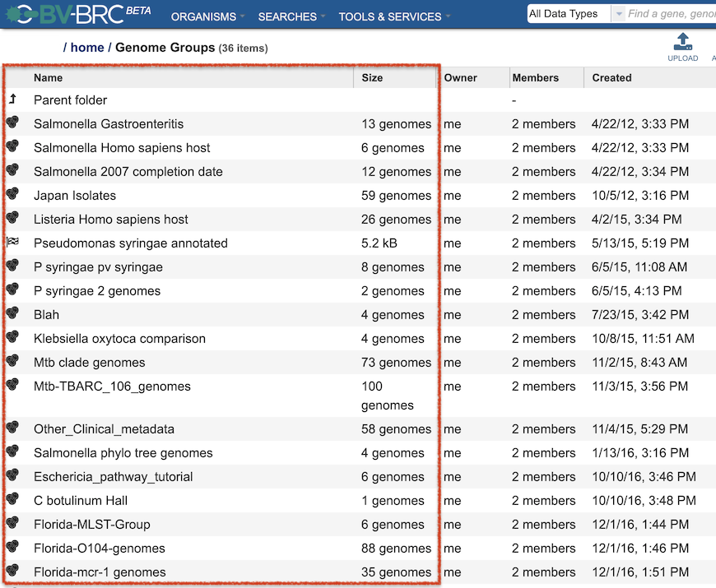Screen dimensions: 716x588
Task: Click genome group icon beside Japan Isolates
Action: tap(13, 194)
